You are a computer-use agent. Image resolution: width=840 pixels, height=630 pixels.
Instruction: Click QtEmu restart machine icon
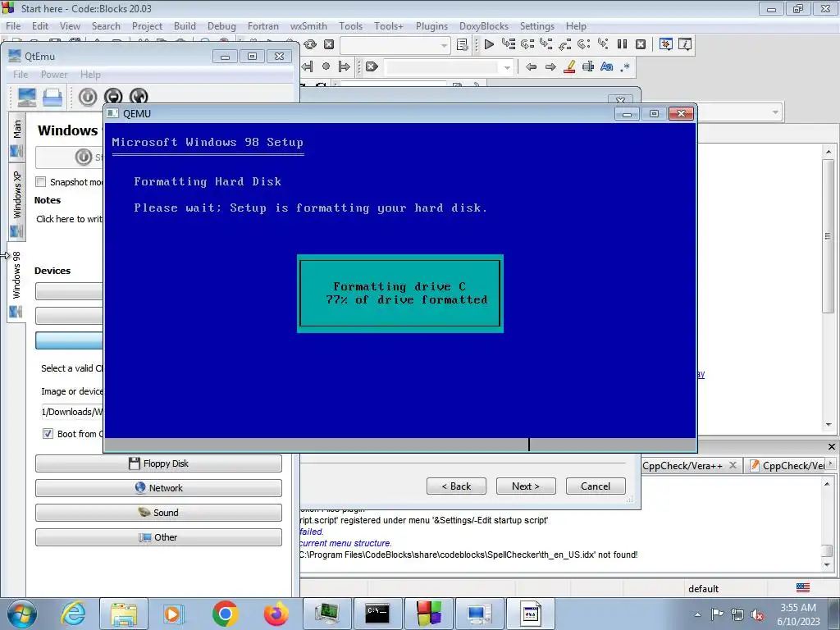[x=138, y=97]
